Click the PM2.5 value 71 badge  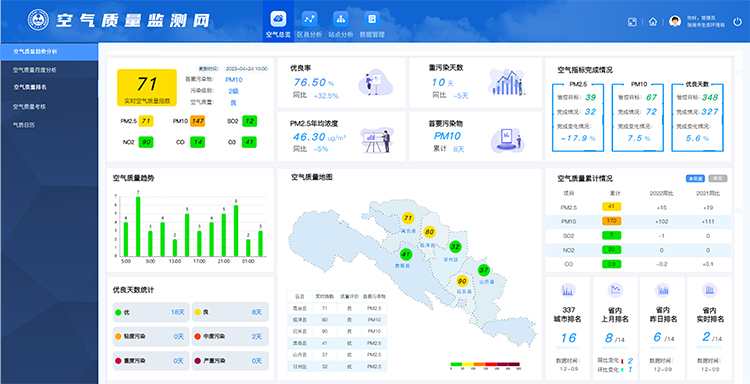[x=146, y=121]
